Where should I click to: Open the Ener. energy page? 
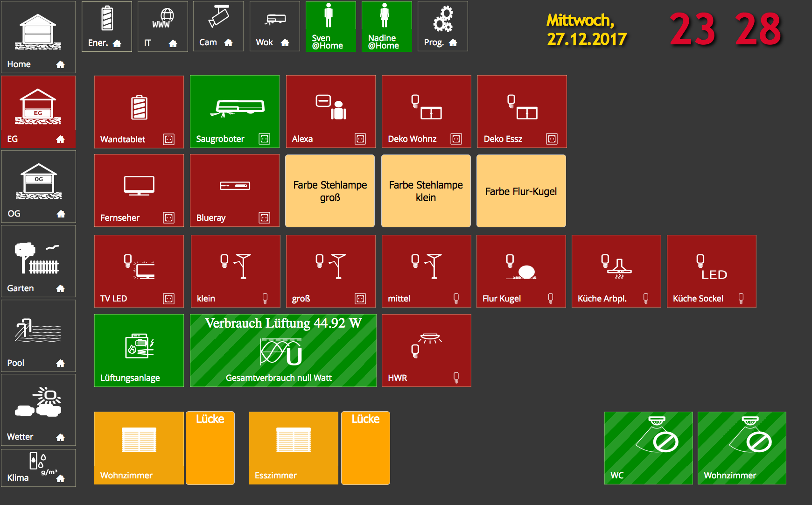[x=106, y=26]
